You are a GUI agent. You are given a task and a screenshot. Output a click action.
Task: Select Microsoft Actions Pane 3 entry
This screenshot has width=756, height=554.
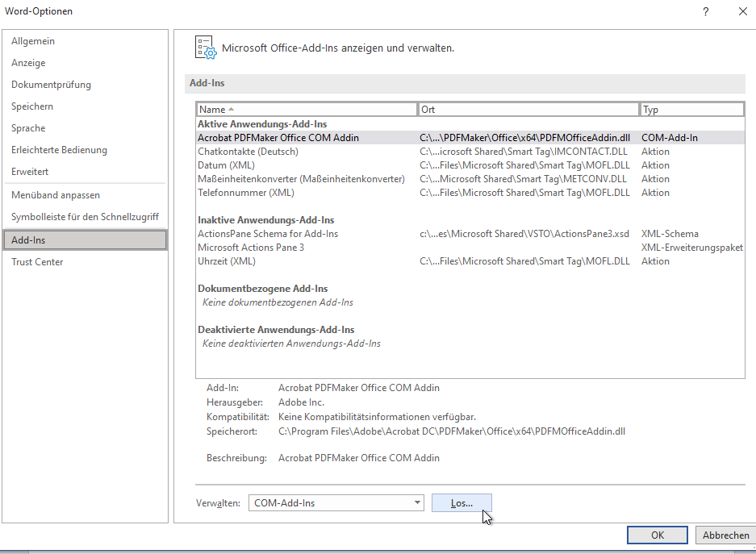(251, 248)
